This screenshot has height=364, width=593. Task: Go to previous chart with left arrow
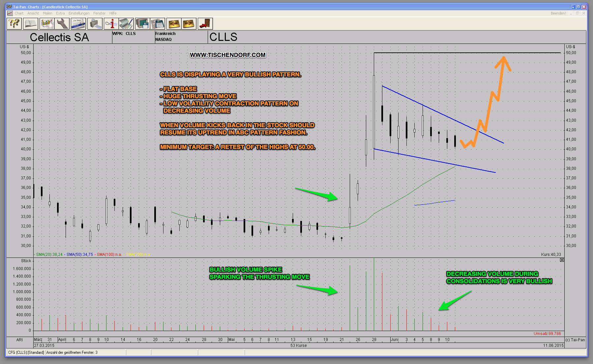coord(174,24)
